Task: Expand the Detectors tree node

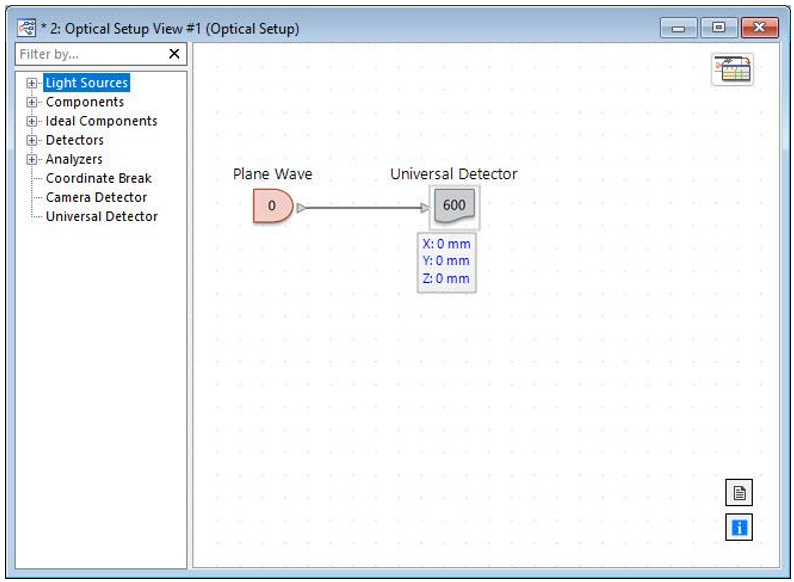Action: [x=31, y=140]
